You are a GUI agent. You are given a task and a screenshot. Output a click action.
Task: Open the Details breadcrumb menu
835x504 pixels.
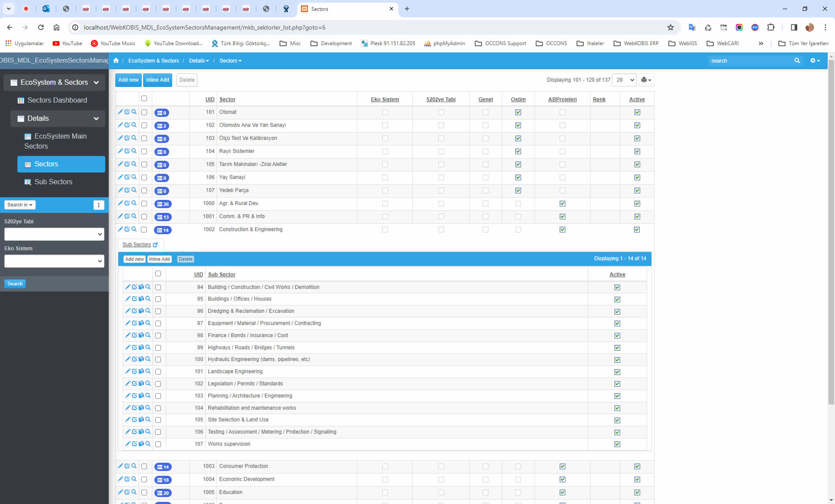(x=199, y=61)
